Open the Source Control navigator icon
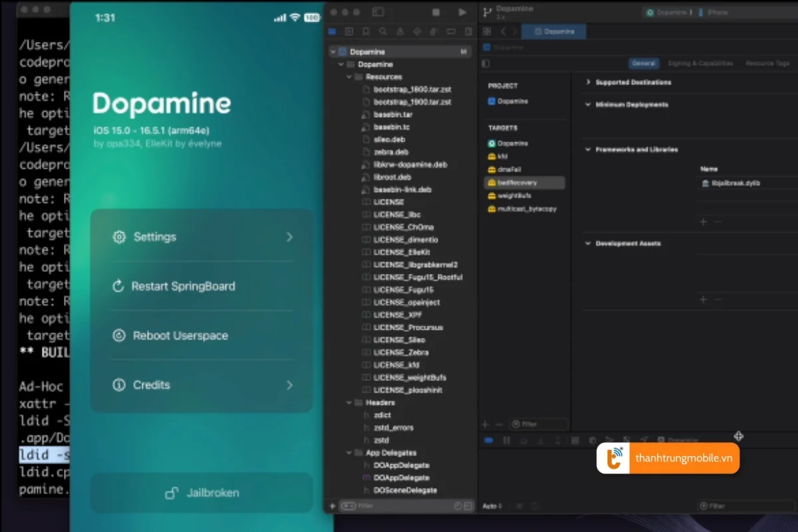Screen dimensions: 798x532 [x=349, y=31]
